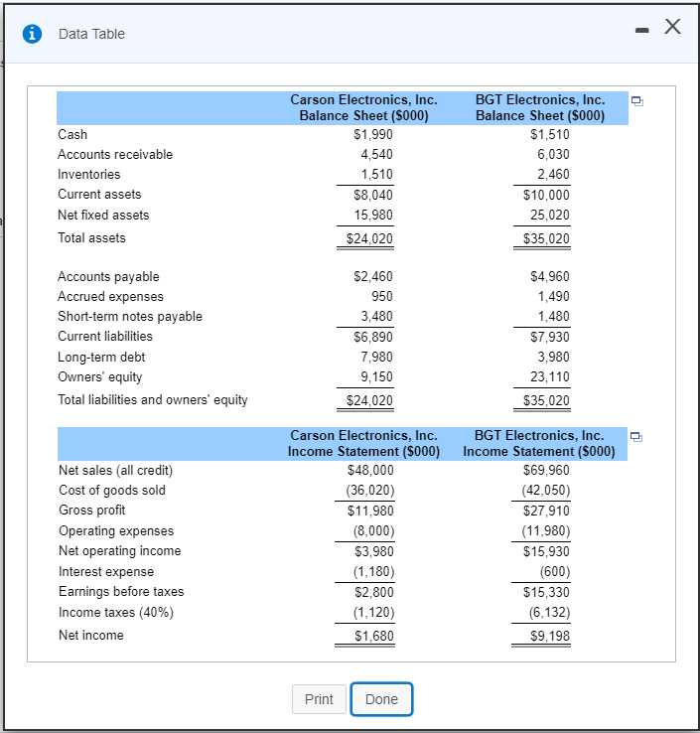Click BGT current assets $10,000

click(x=546, y=195)
